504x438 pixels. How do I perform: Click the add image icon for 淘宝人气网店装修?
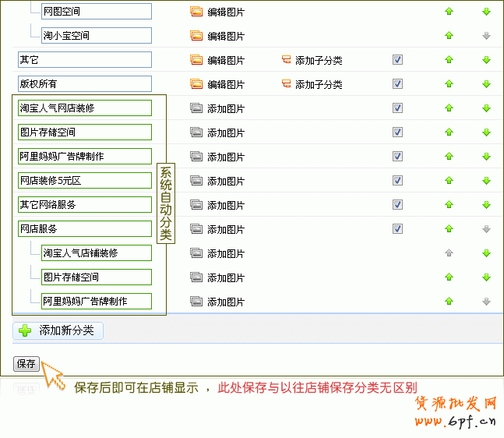click(x=196, y=108)
